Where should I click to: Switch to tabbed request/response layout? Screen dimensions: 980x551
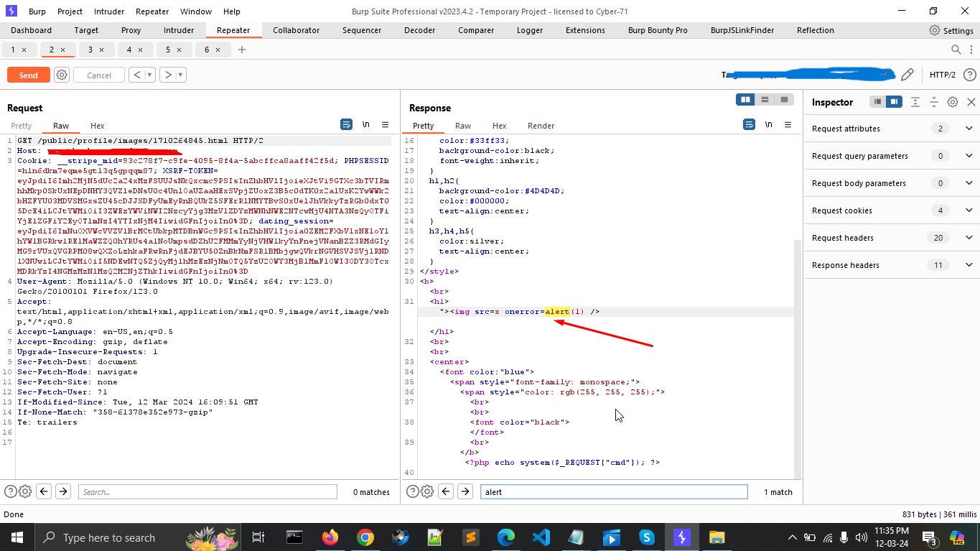[784, 100]
